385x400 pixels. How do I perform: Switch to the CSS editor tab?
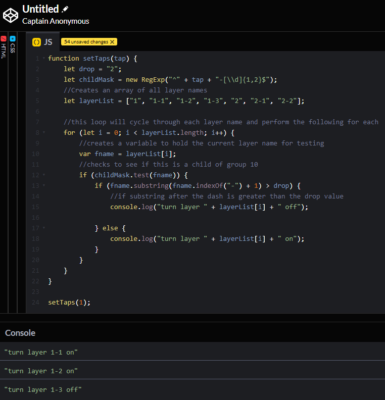pos(13,45)
